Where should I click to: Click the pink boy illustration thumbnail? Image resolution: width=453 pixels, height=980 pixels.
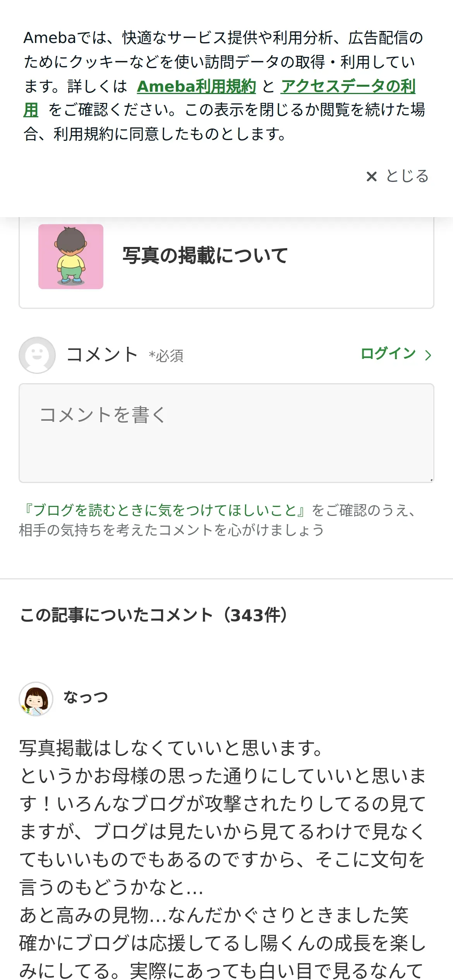[x=71, y=257]
